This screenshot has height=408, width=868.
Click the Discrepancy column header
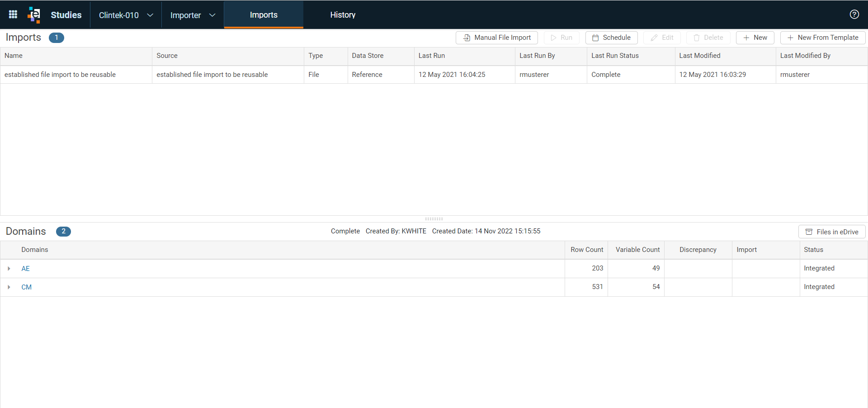coord(698,250)
